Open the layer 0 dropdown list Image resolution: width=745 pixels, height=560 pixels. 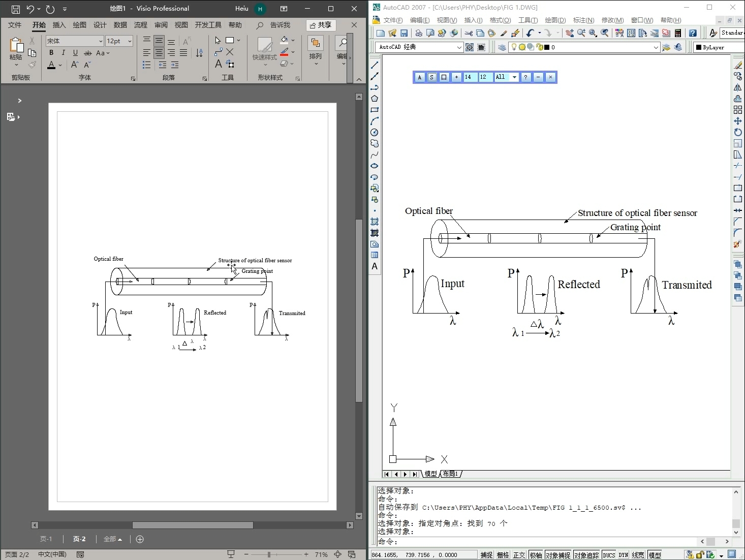point(656,47)
